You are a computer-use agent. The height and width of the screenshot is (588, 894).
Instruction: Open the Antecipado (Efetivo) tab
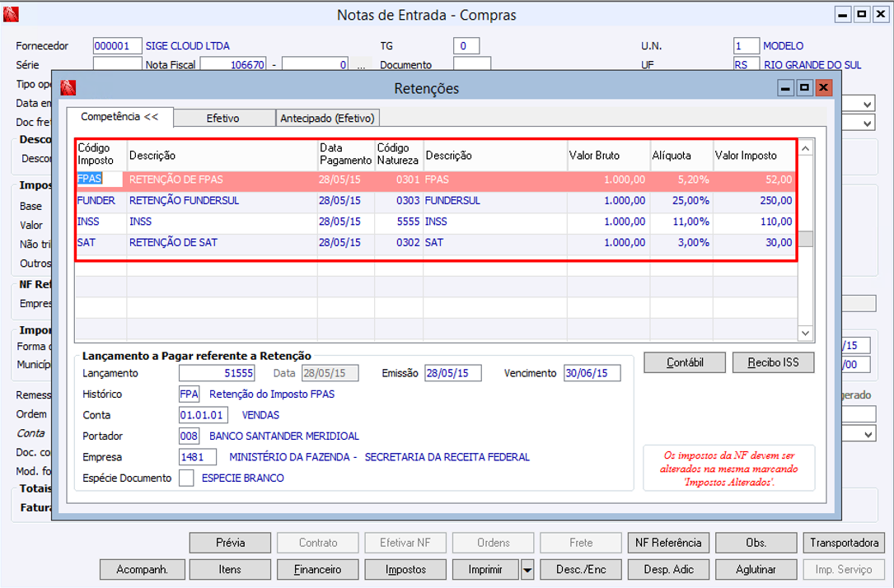[327, 118]
